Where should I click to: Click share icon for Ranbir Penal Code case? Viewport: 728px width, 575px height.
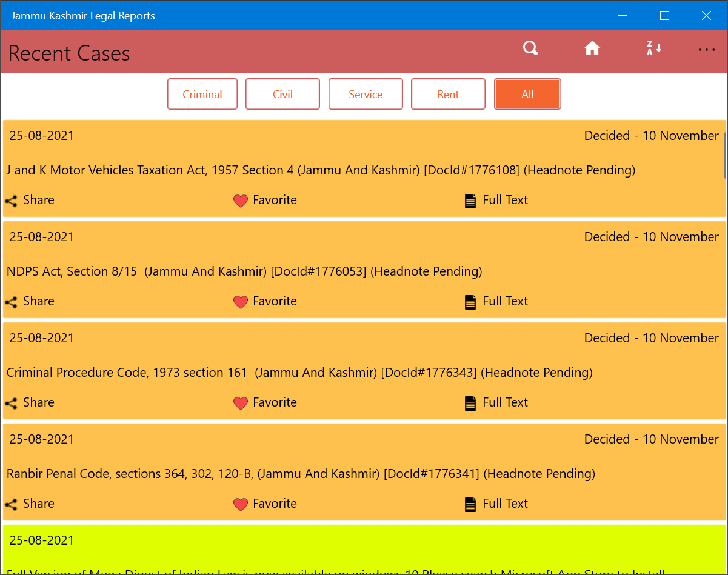(11, 505)
